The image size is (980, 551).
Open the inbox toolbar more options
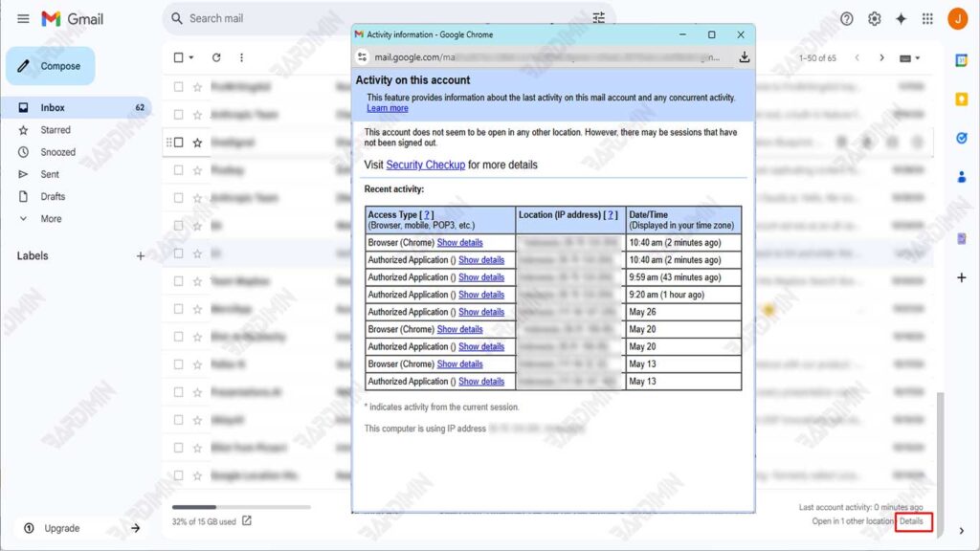tap(241, 57)
